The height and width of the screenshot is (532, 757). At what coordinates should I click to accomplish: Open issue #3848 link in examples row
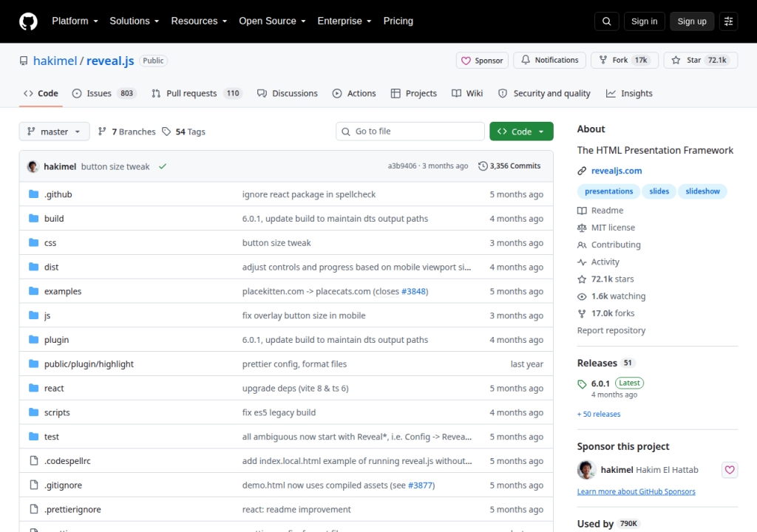tap(413, 291)
